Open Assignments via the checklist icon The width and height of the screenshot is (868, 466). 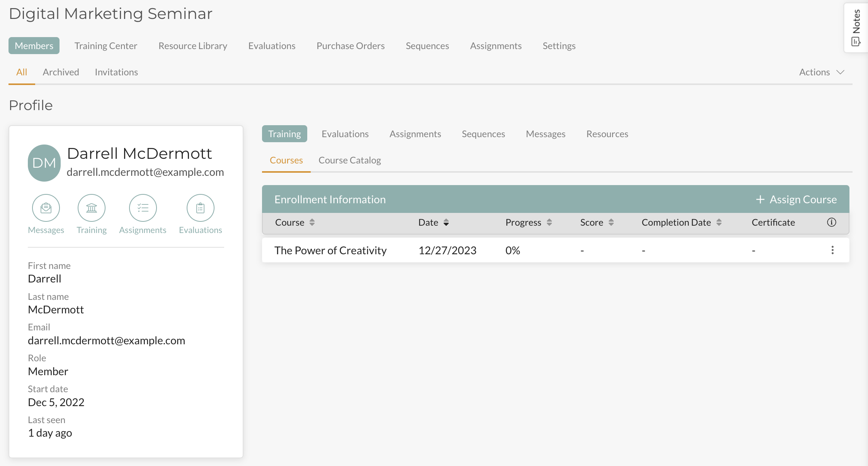pos(143,207)
